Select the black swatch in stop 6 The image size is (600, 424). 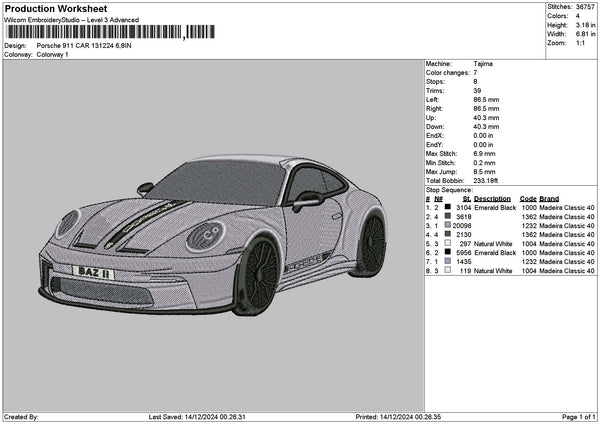point(447,252)
